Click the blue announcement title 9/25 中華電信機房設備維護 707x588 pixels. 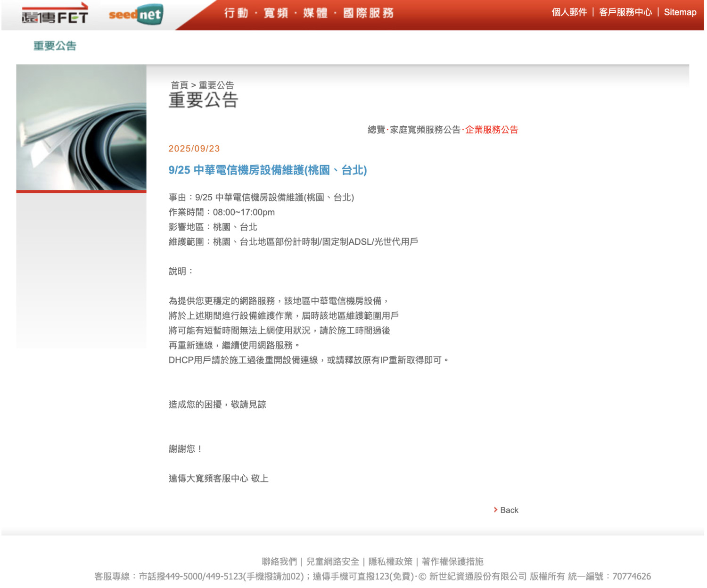coord(268,170)
